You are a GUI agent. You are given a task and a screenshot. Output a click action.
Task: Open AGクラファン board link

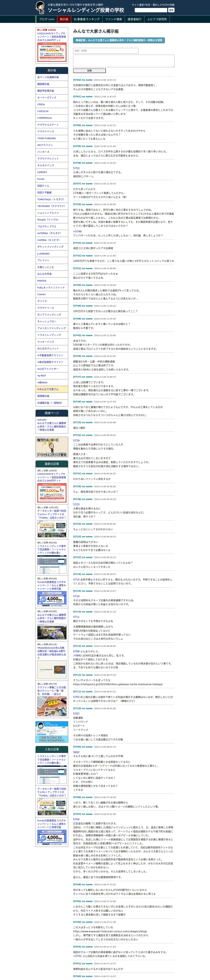pyautogui.click(x=52, y=145)
